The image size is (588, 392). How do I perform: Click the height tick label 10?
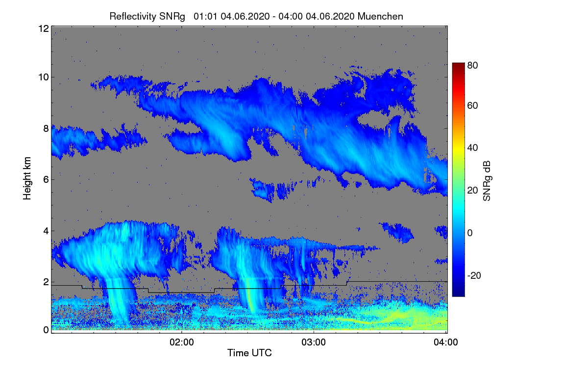click(43, 77)
